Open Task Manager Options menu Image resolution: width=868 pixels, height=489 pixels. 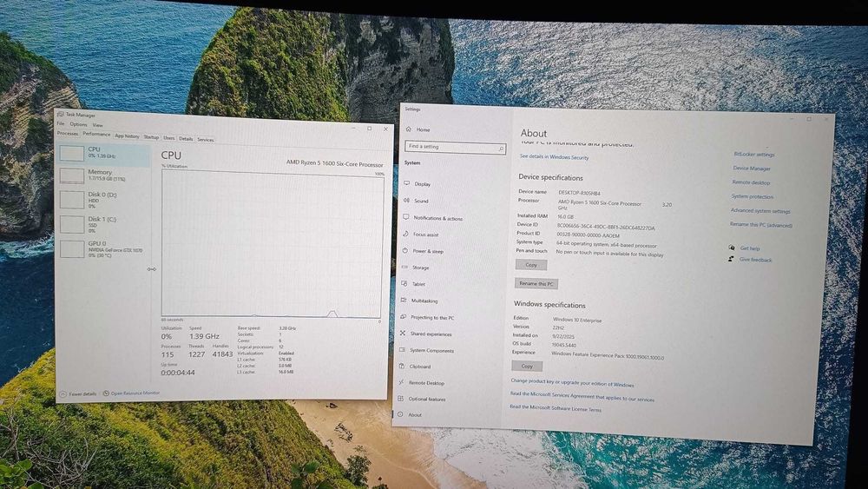[78, 124]
